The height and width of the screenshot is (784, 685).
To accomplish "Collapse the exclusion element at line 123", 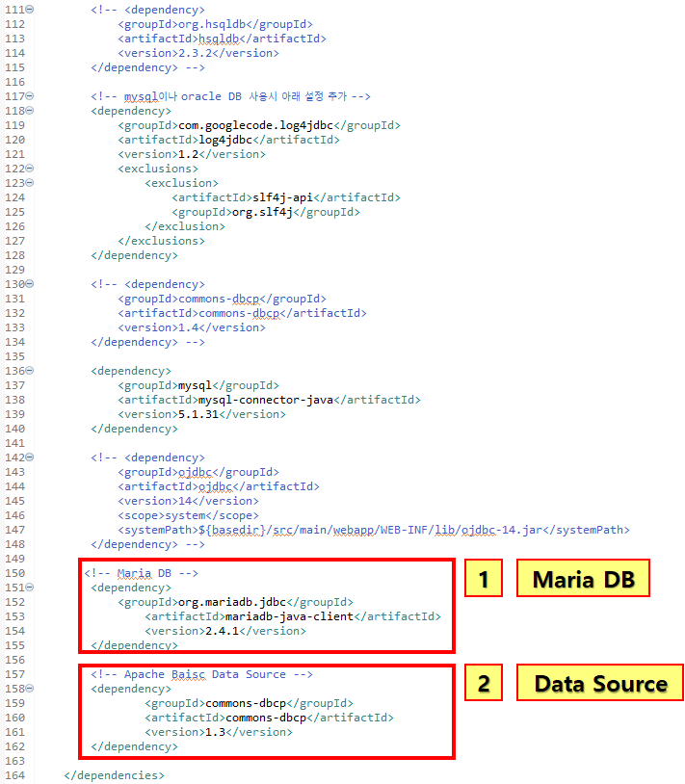I will 30,182.
